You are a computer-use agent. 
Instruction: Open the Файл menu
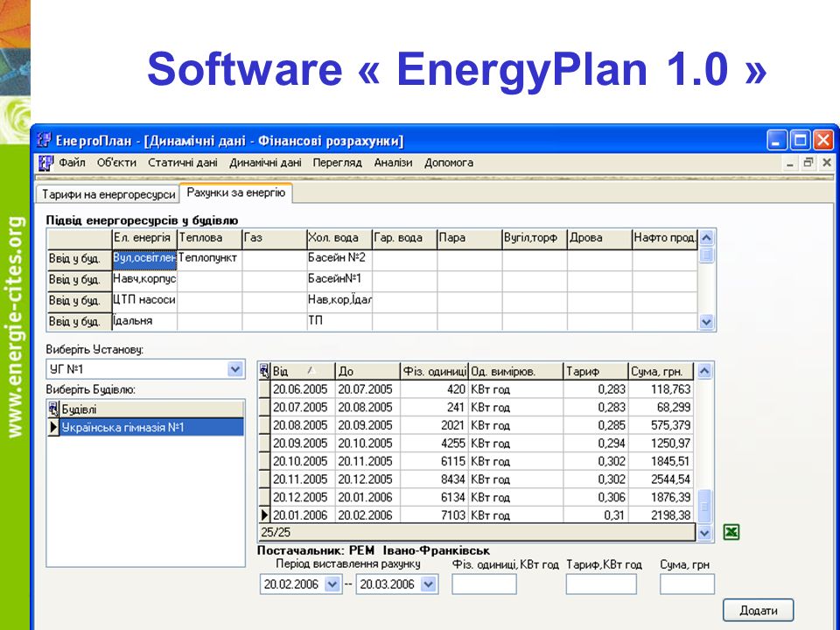(72, 163)
